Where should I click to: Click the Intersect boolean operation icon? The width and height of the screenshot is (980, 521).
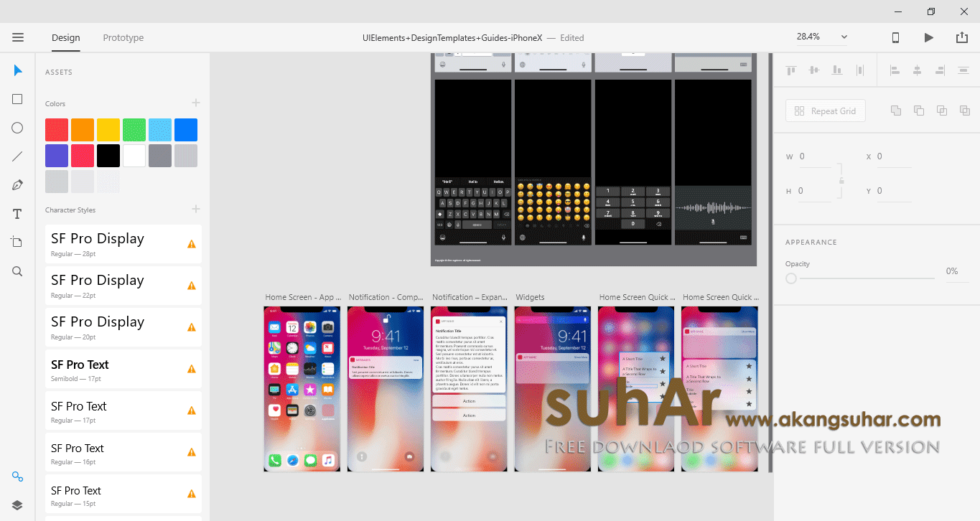942,111
